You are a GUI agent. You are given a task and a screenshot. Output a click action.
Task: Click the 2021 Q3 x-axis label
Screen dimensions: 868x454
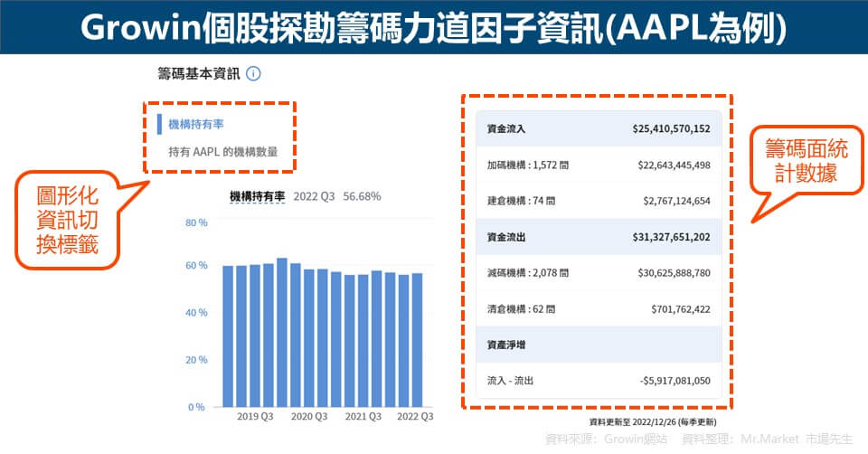click(363, 416)
